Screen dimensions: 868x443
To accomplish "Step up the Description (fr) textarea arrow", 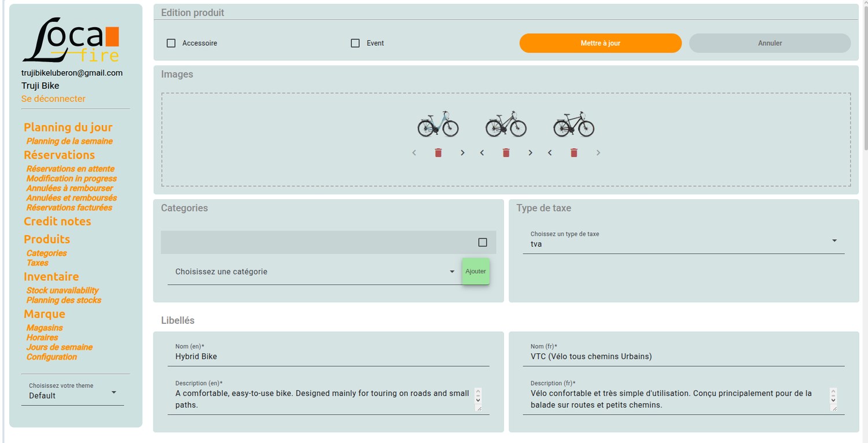I will (x=833, y=392).
